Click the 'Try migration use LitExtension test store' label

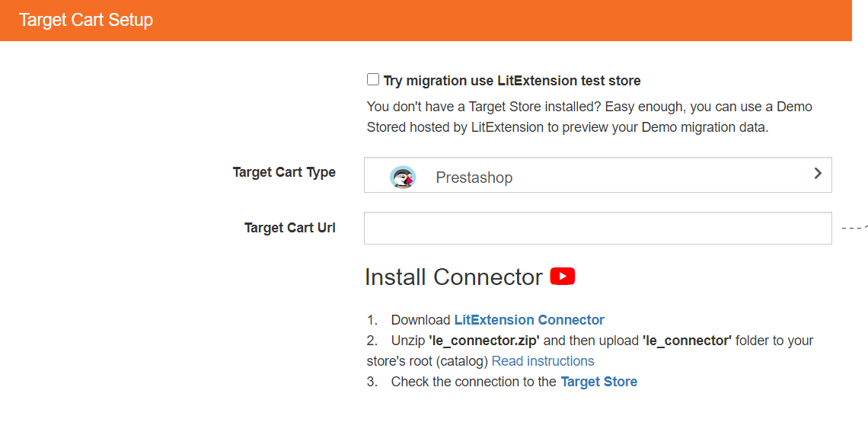pyautogui.click(x=512, y=81)
